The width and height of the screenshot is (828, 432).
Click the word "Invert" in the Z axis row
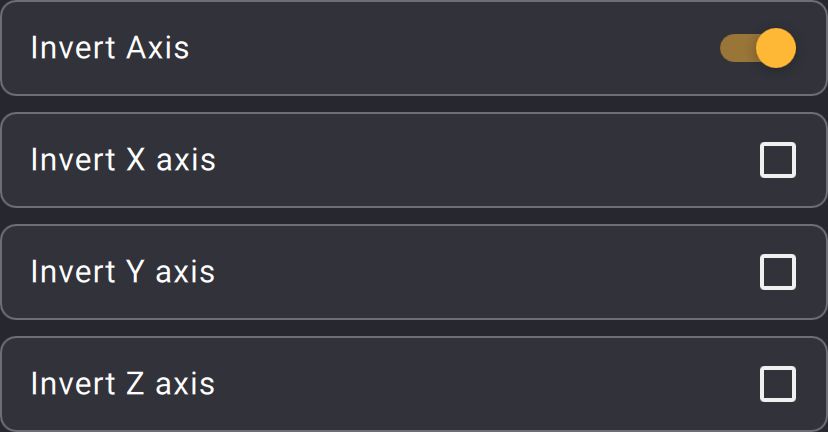point(72,384)
